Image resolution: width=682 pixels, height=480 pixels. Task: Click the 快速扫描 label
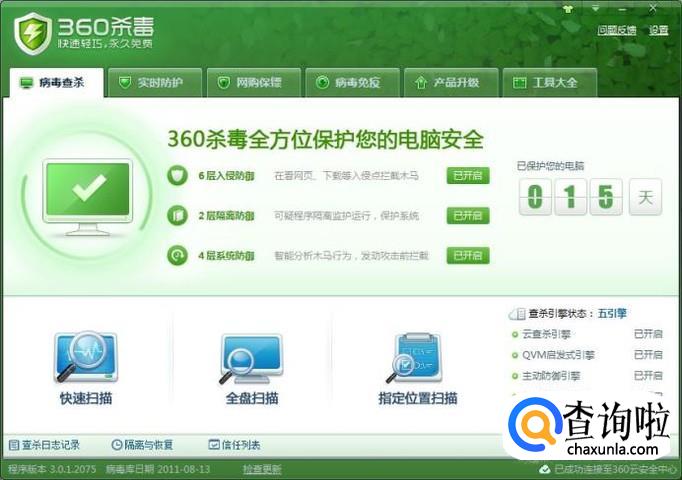(86, 398)
